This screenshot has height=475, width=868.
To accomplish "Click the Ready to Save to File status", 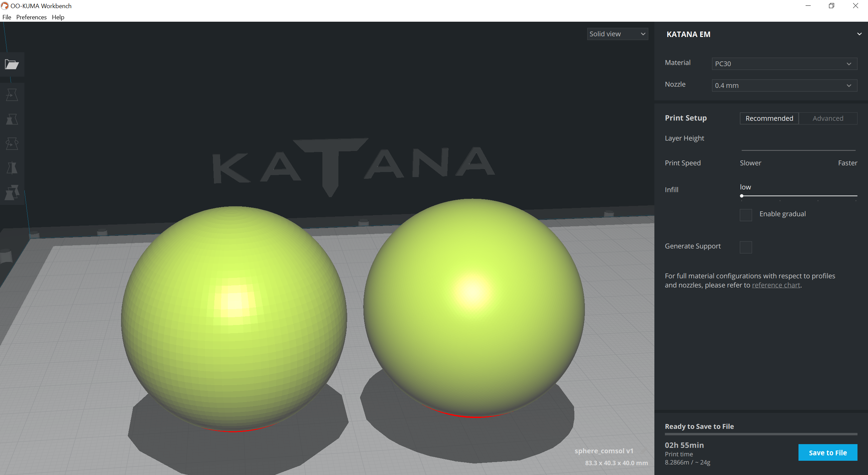I will (x=699, y=426).
